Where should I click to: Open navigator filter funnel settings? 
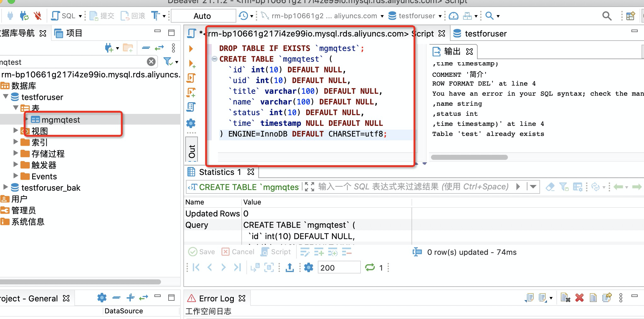[x=168, y=62]
